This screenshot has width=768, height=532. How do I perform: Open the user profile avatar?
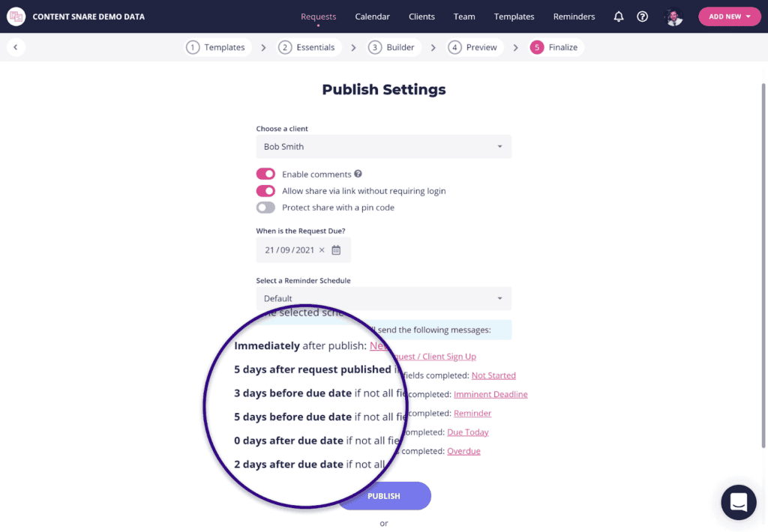tap(674, 17)
